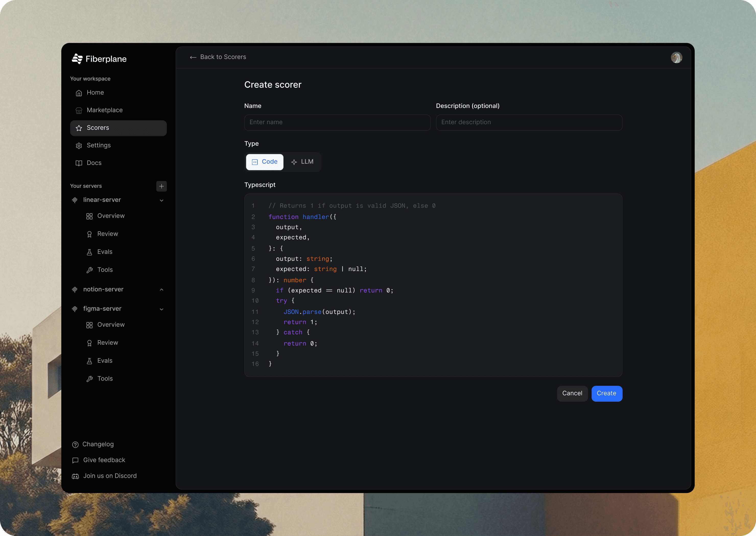Switch scorer type to LLM

click(302, 162)
